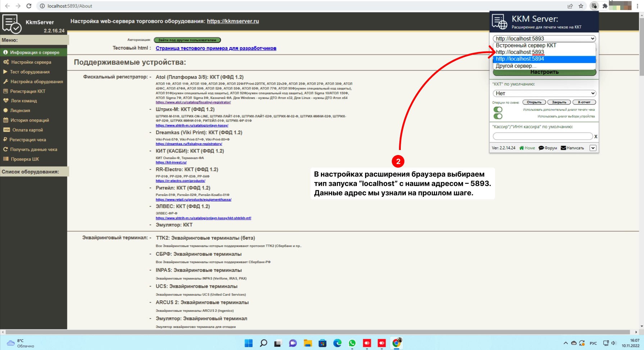Click the KkmServer logo icon in the header

pyautogui.click(x=12, y=24)
